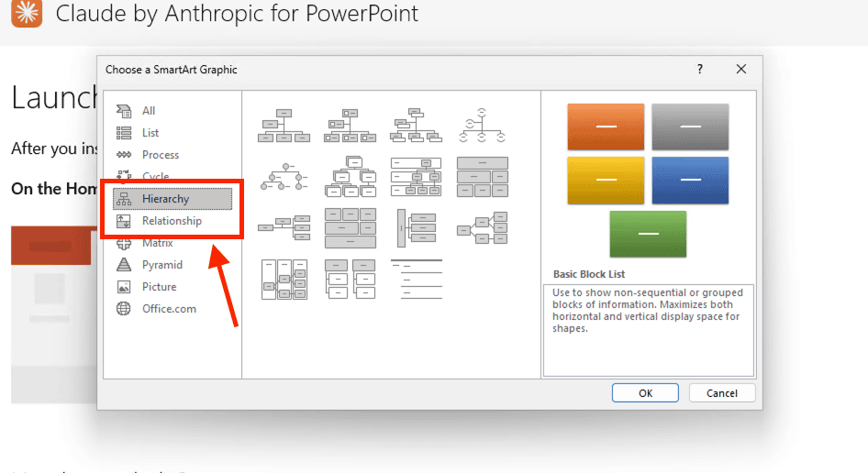Cancel the SmartArt dialog
The width and height of the screenshot is (868, 473).
pyautogui.click(x=722, y=392)
